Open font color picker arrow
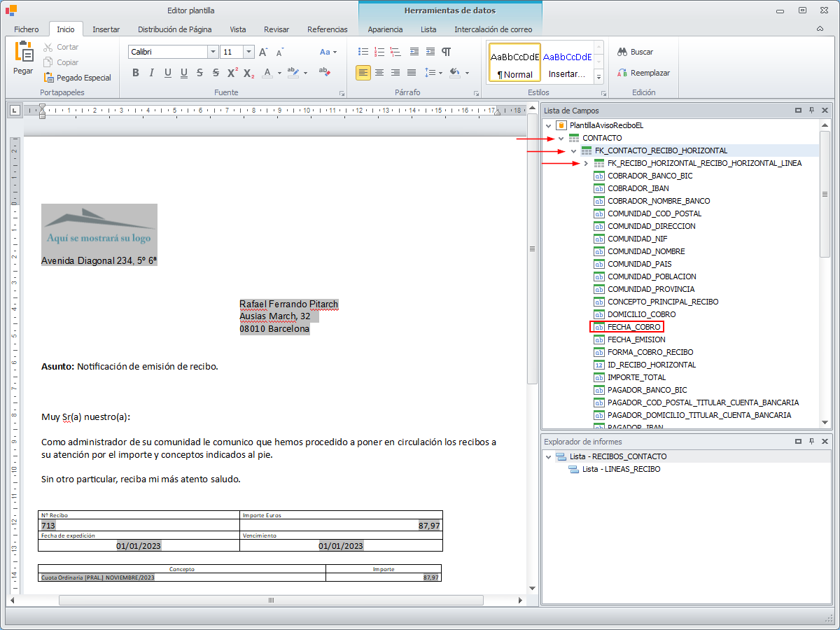The height and width of the screenshot is (630, 840). tap(279, 73)
